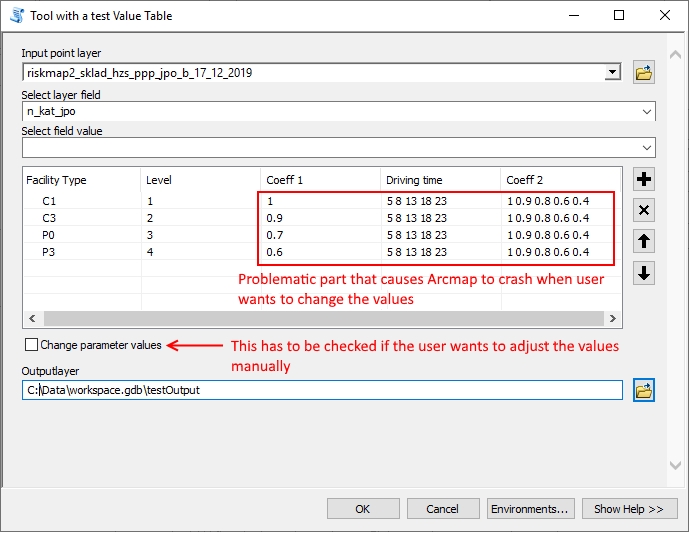Select the Facility Type column header
This screenshot has height=534, width=690.
(82, 180)
